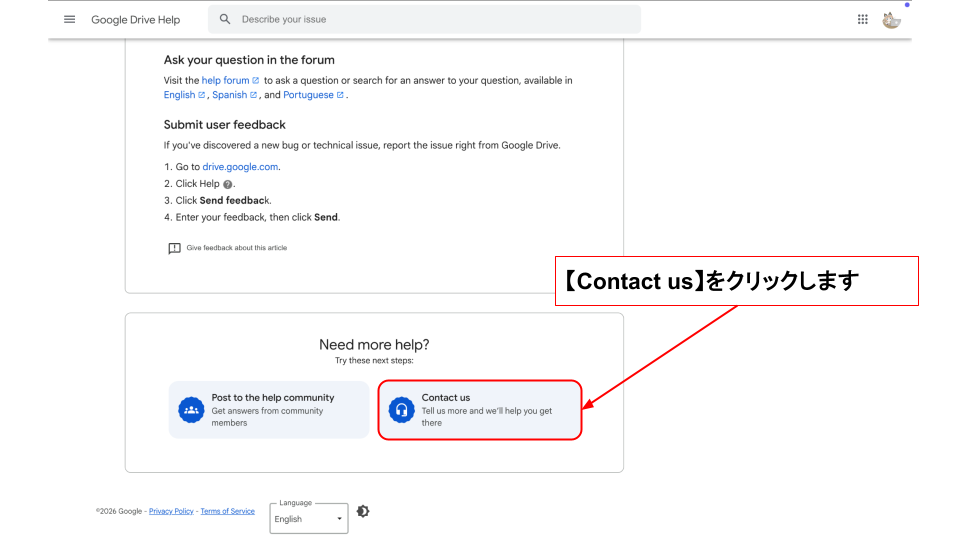Click the external link icon beside Portuguese
The height and width of the screenshot is (540, 960).
[x=340, y=95]
